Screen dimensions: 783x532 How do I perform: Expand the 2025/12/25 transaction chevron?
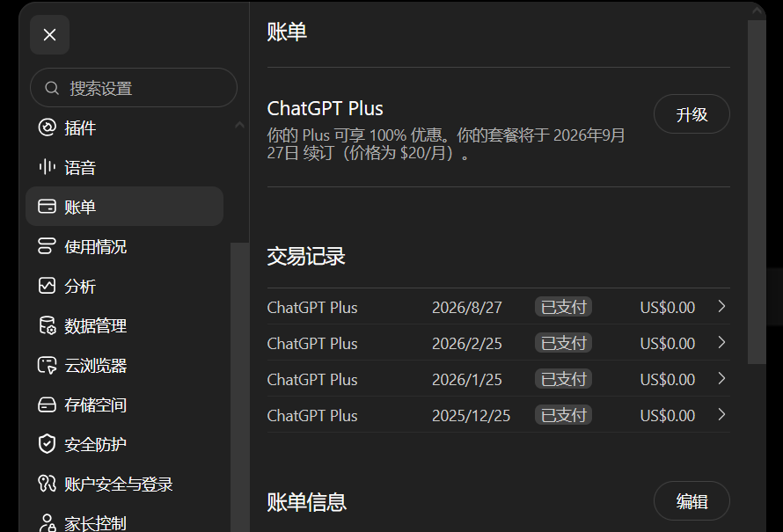[x=721, y=414]
